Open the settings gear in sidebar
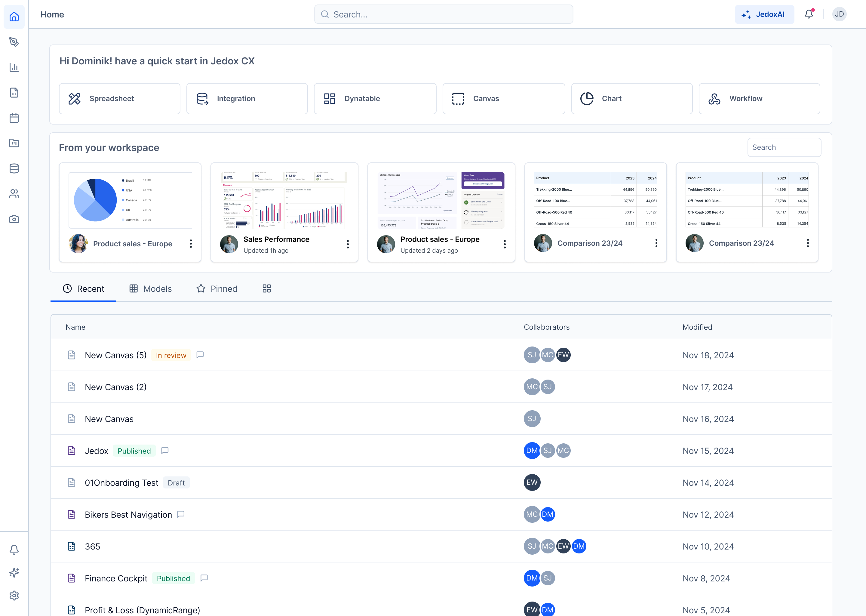This screenshot has height=616, width=866. pyautogui.click(x=14, y=596)
